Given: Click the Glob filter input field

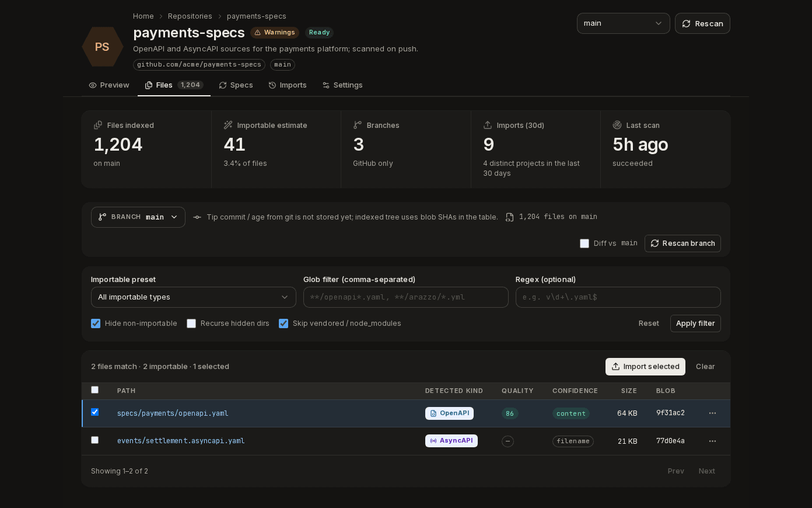Looking at the screenshot, I should 406,297.
